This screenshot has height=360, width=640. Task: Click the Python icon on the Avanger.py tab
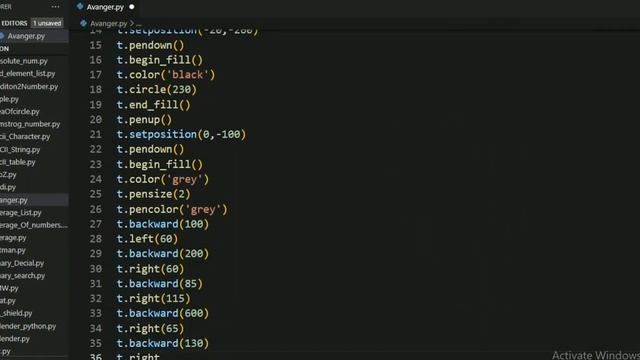pyautogui.click(x=80, y=7)
